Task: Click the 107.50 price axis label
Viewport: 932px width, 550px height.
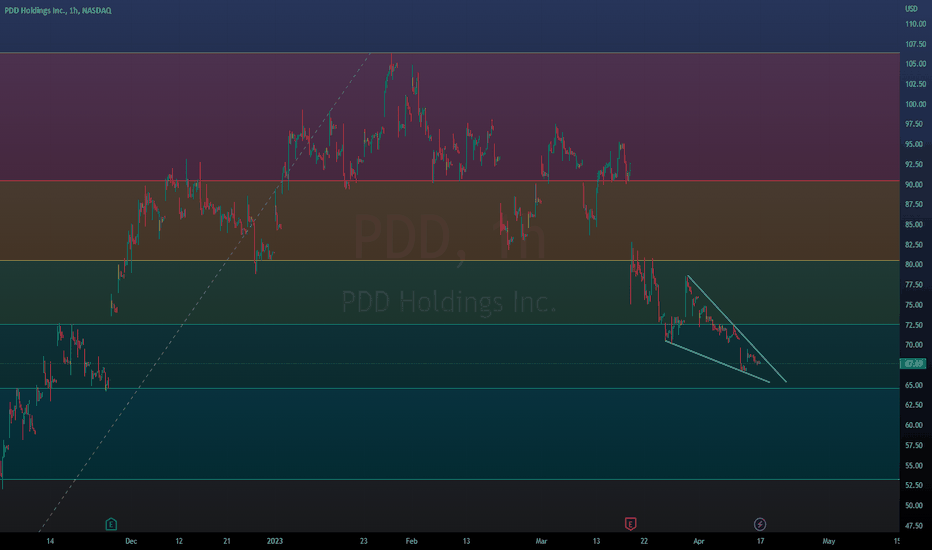Action: 915,44
